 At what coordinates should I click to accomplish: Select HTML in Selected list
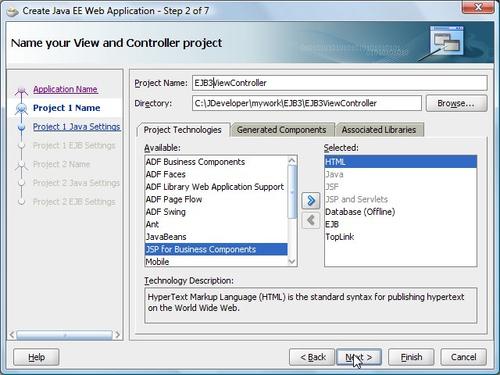400,162
